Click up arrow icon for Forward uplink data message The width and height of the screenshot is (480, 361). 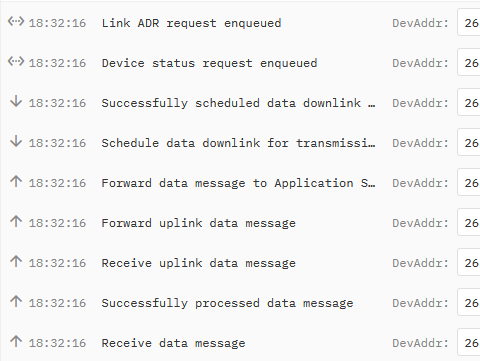tap(16, 222)
